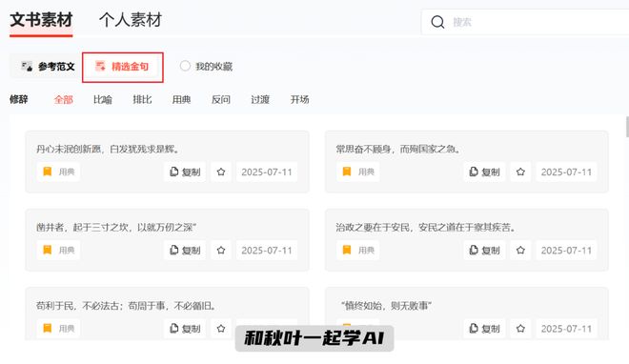
Task: Click date on 治政之要在于安民 card
Action: [566, 251]
